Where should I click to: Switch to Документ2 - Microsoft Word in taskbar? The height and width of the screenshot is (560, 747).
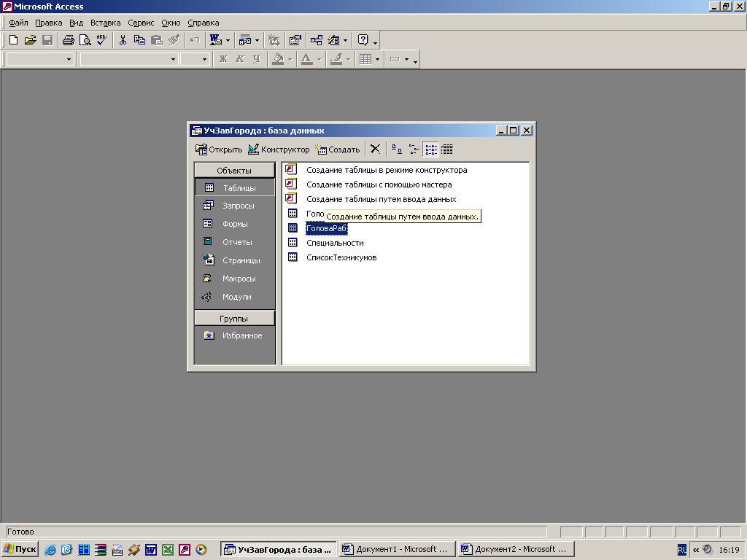point(516,549)
